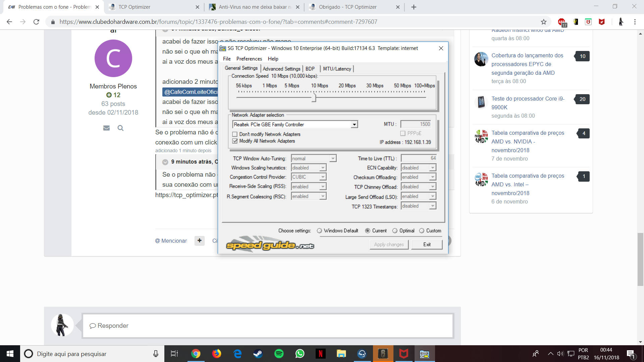Open File Explorer from the taskbar

pos(341,354)
